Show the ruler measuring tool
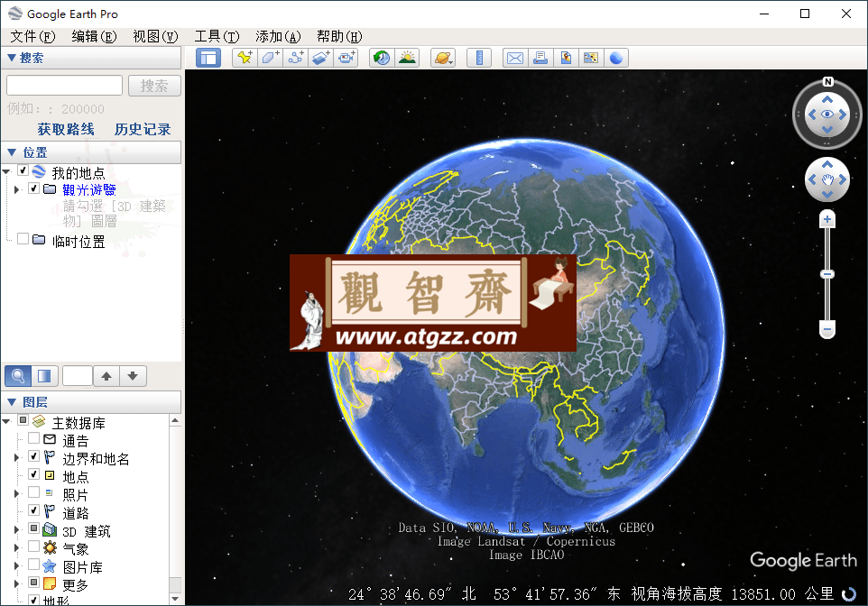The height and width of the screenshot is (606, 868). click(479, 58)
